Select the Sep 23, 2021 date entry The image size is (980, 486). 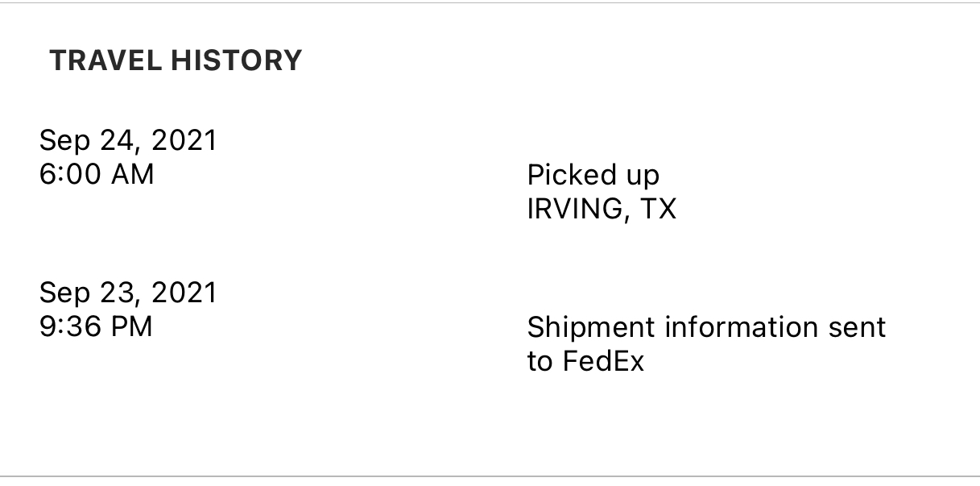(128, 293)
